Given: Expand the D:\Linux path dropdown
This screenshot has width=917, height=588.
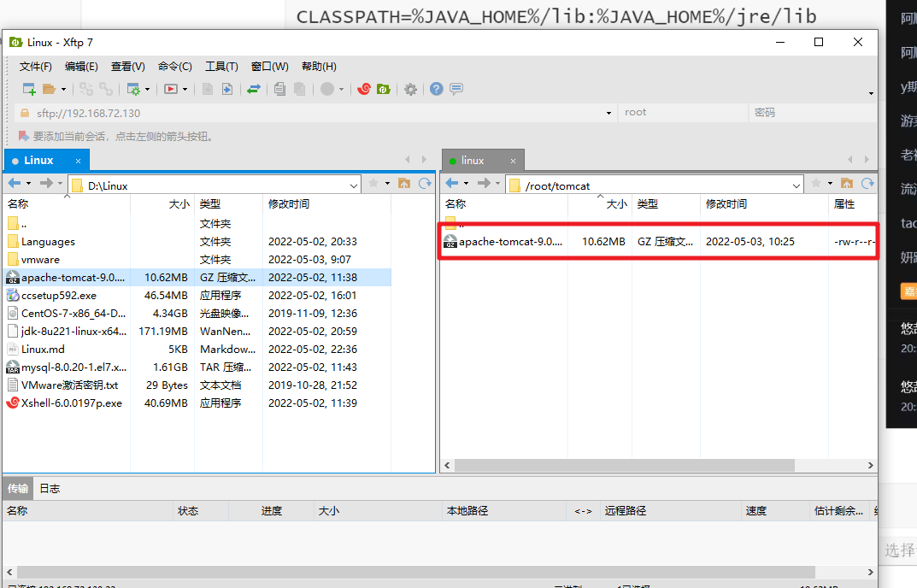Looking at the screenshot, I should point(354,186).
